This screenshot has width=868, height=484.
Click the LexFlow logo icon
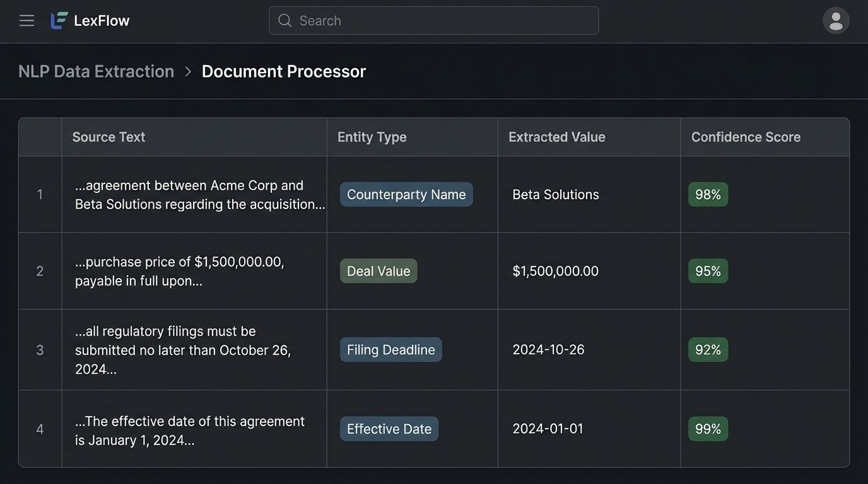58,20
